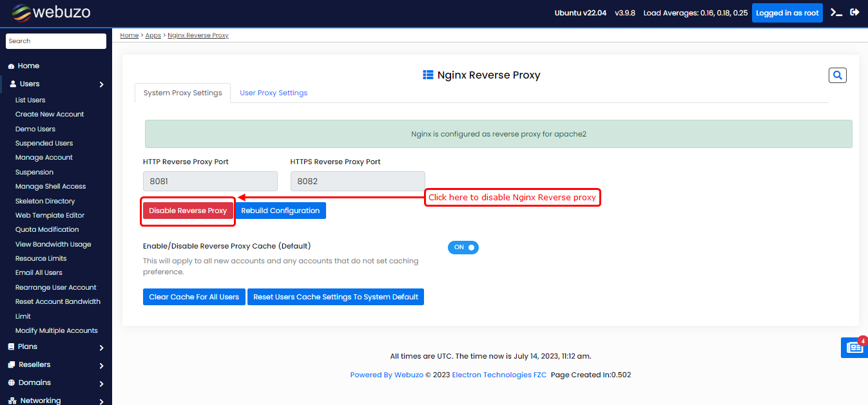Click the Plans icon in sidebar
The height and width of the screenshot is (405, 868).
pos(11,346)
